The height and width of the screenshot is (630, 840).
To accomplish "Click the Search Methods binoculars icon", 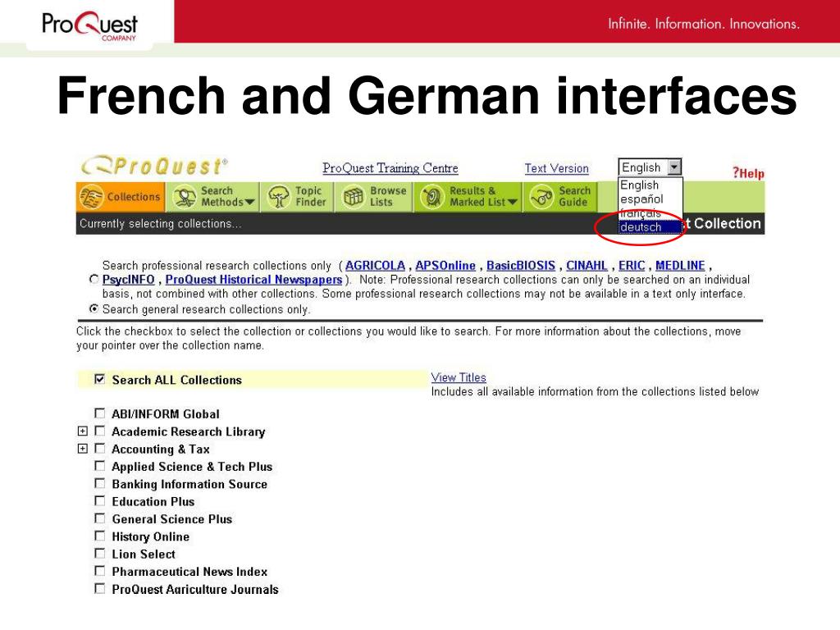I will tap(185, 197).
